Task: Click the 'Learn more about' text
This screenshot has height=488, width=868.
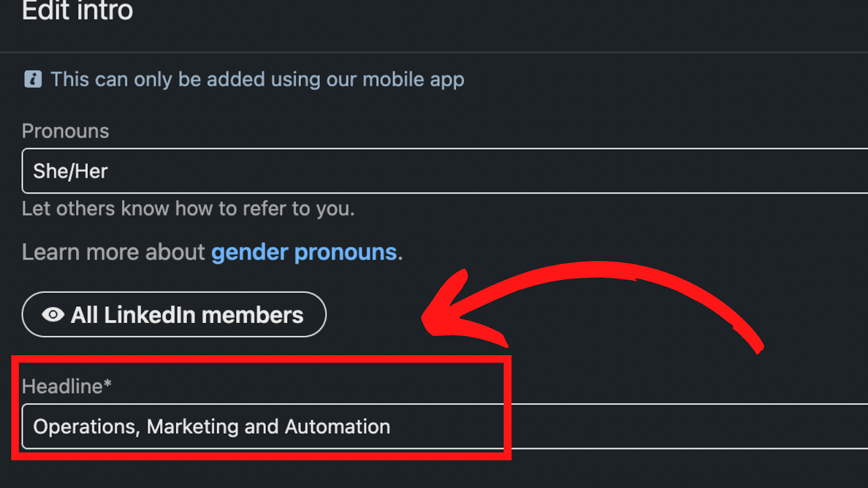Action: pos(113,252)
